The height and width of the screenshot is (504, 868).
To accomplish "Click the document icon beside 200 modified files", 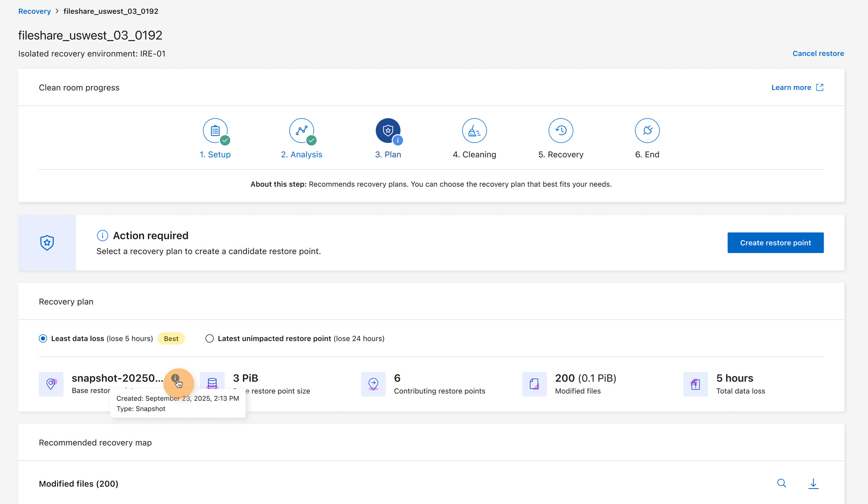I will coord(534,384).
